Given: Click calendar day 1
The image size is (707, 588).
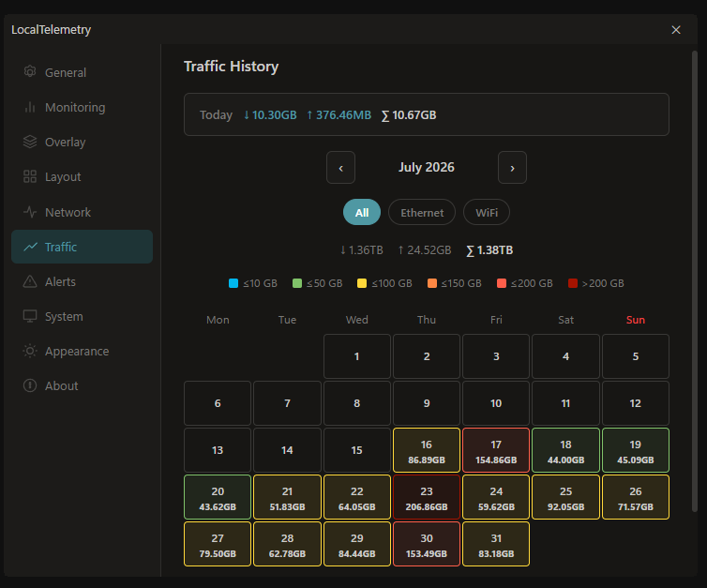Looking at the screenshot, I should coord(356,356).
